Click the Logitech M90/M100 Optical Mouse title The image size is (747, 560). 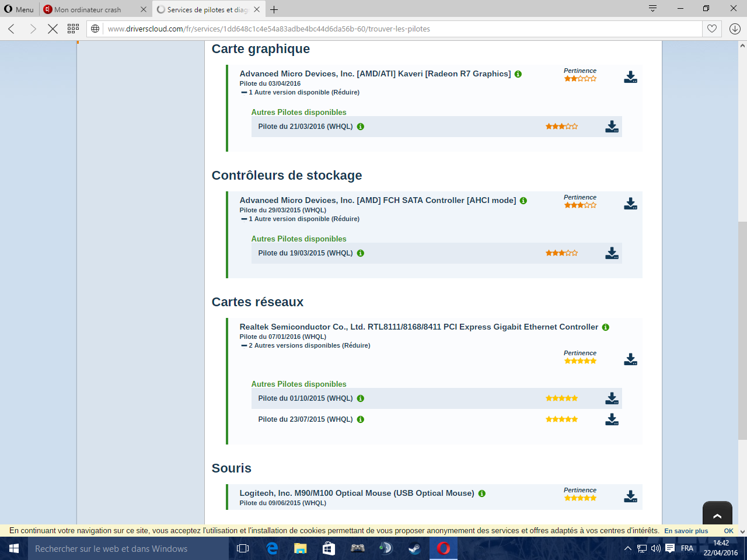[357, 494]
